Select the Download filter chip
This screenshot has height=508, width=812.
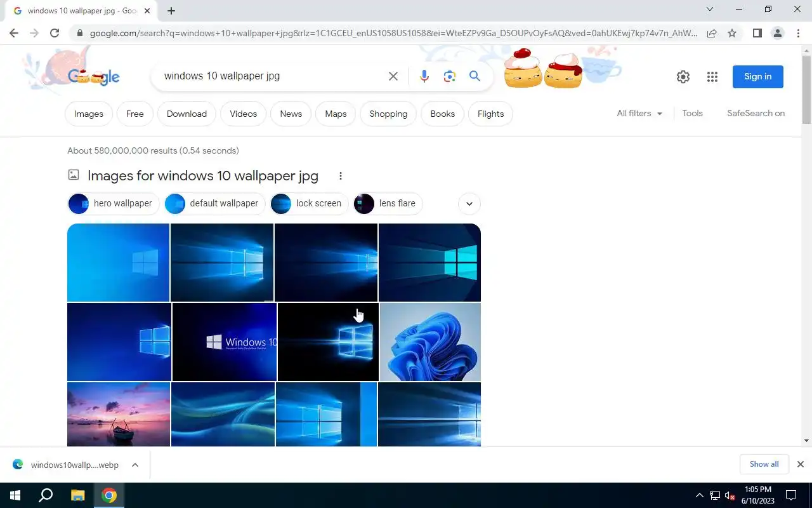click(x=187, y=114)
